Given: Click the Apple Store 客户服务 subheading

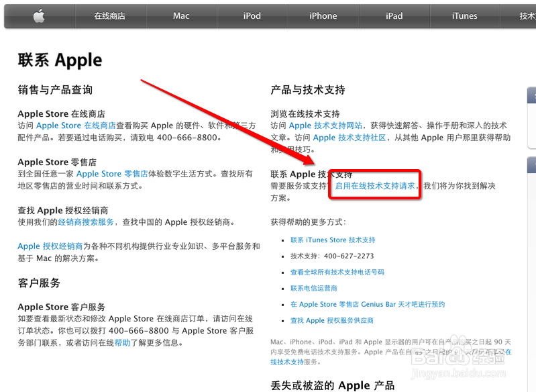Looking at the screenshot, I should coord(62,307).
